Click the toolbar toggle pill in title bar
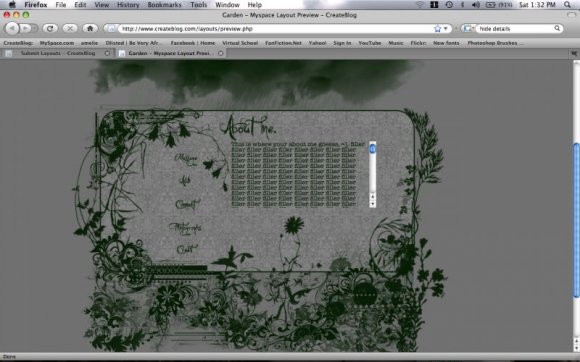Screen dimensions: 580x362 [571, 15]
